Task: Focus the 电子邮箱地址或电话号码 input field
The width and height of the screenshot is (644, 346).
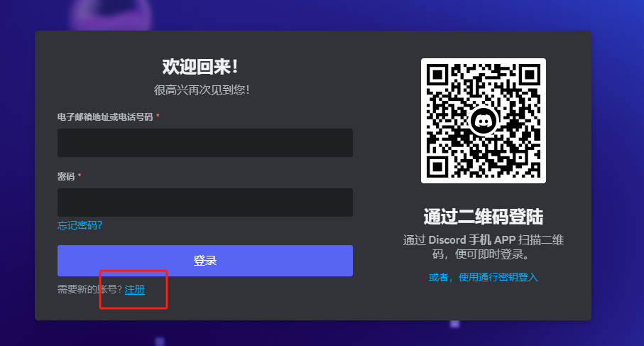Action: 205,143
